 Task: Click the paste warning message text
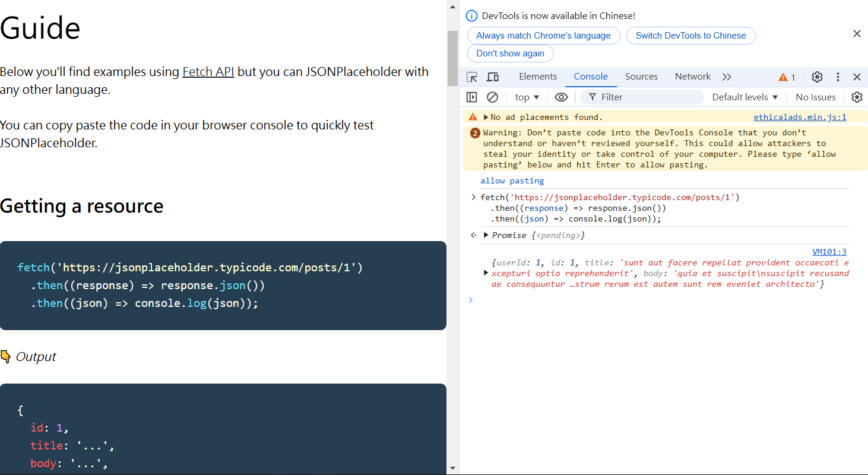(x=660, y=149)
